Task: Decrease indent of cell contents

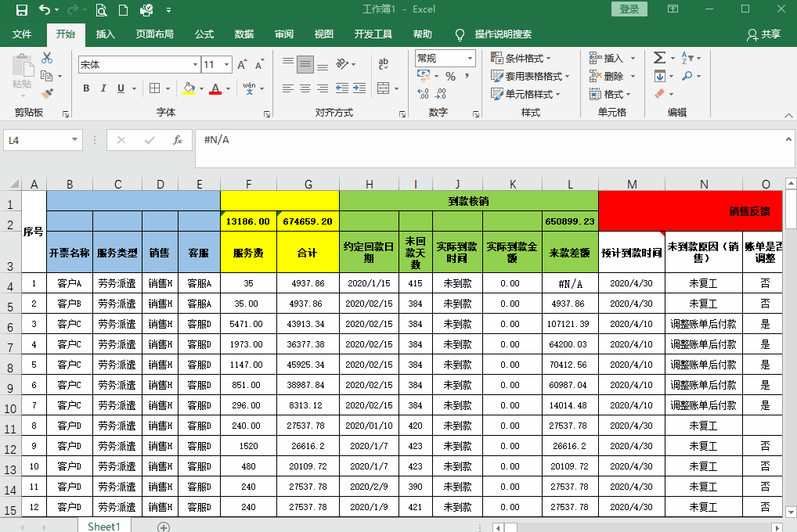Action: [342, 88]
